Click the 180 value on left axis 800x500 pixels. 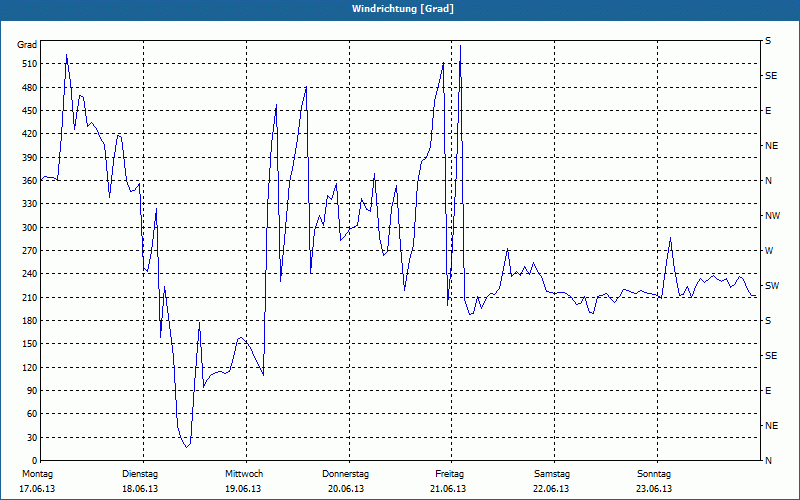coord(30,321)
